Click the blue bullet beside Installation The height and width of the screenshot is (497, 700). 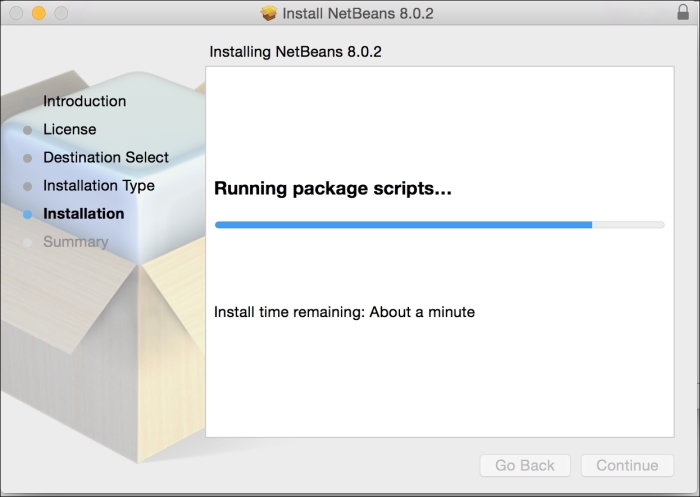27,214
